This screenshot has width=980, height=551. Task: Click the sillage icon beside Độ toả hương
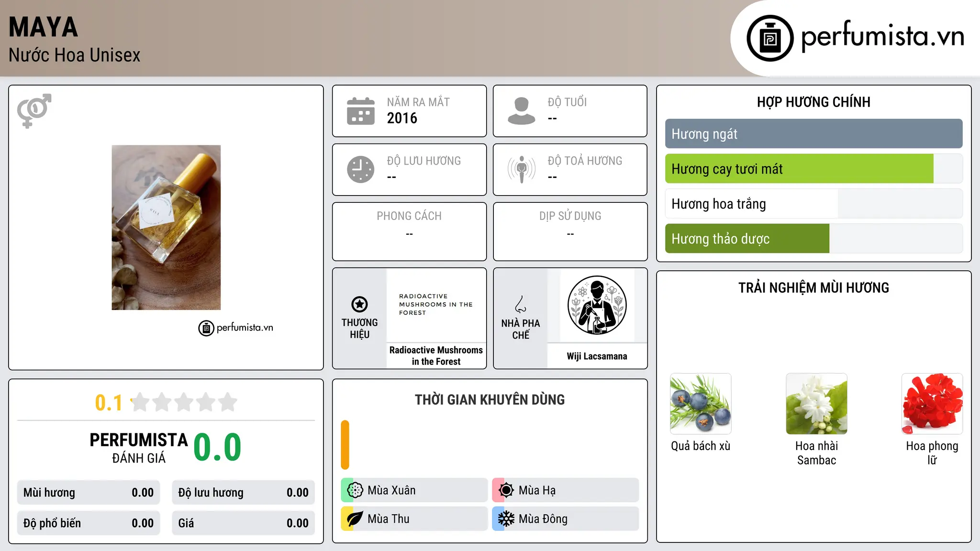pos(522,169)
